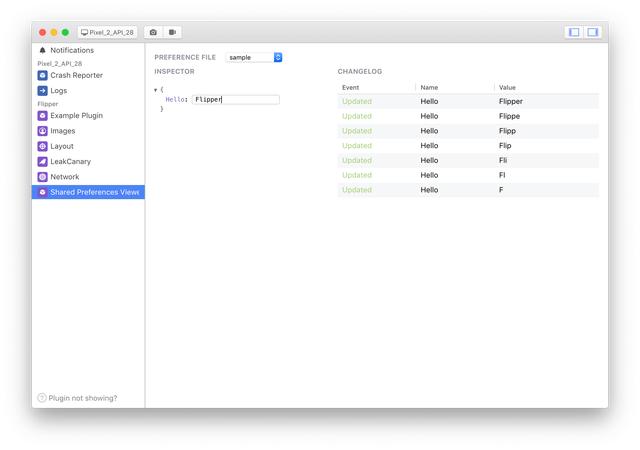Select changelog row with value Flipp
This screenshot has width=640, height=450.
(x=468, y=131)
